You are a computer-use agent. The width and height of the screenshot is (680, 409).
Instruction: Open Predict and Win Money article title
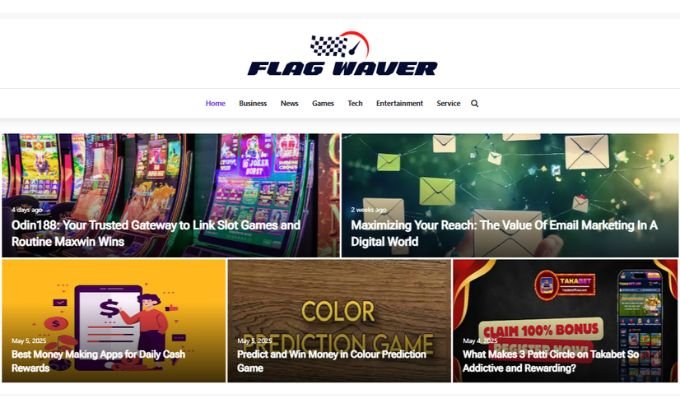tap(331, 361)
